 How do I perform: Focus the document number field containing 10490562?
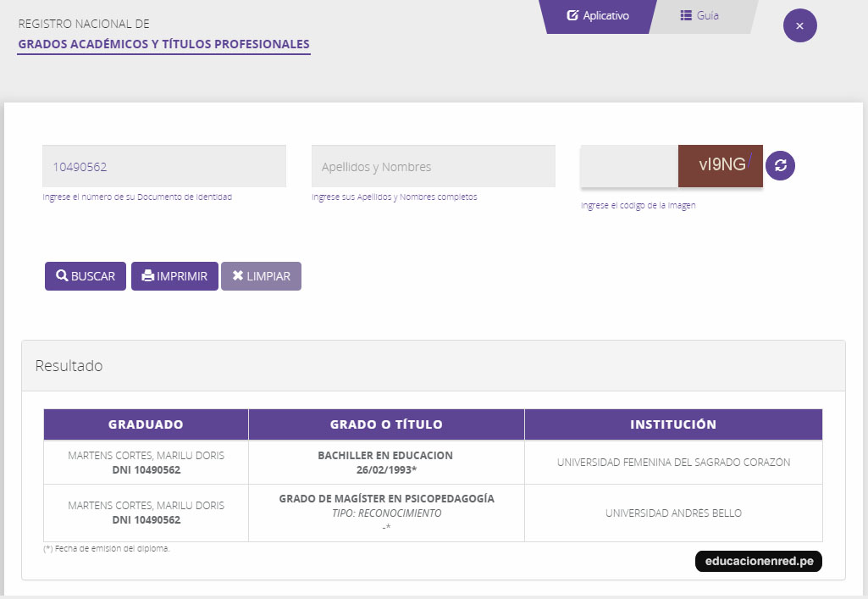[163, 166]
